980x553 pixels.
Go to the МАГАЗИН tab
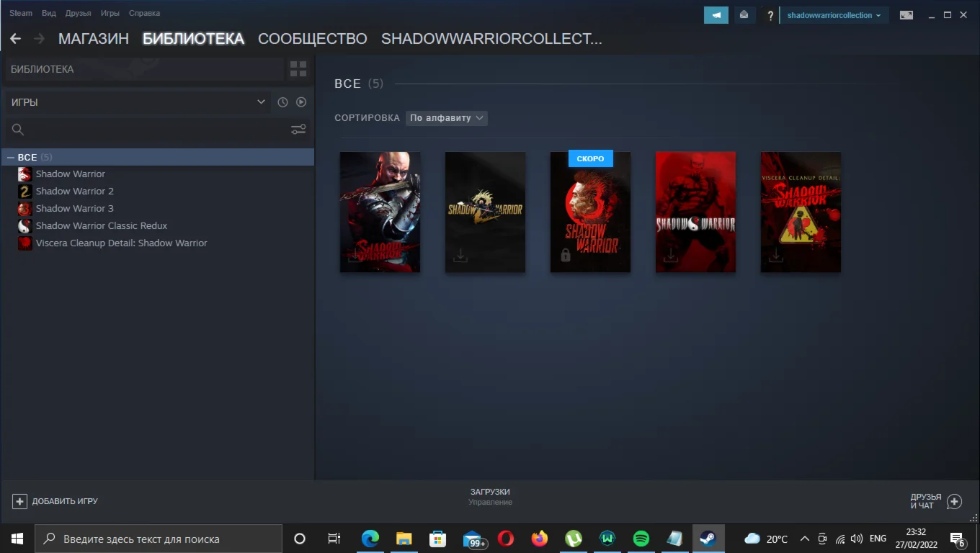tap(94, 39)
